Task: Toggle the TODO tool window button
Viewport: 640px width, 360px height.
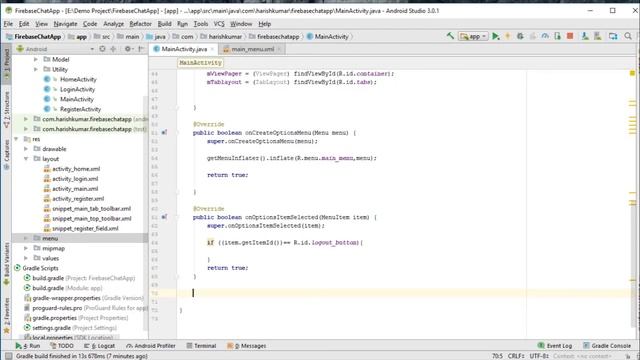Action: coord(62,346)
